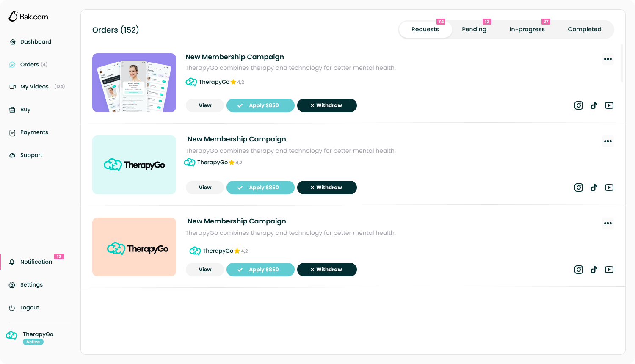Switch to the In-progress tab

click(x=527, y=29)
